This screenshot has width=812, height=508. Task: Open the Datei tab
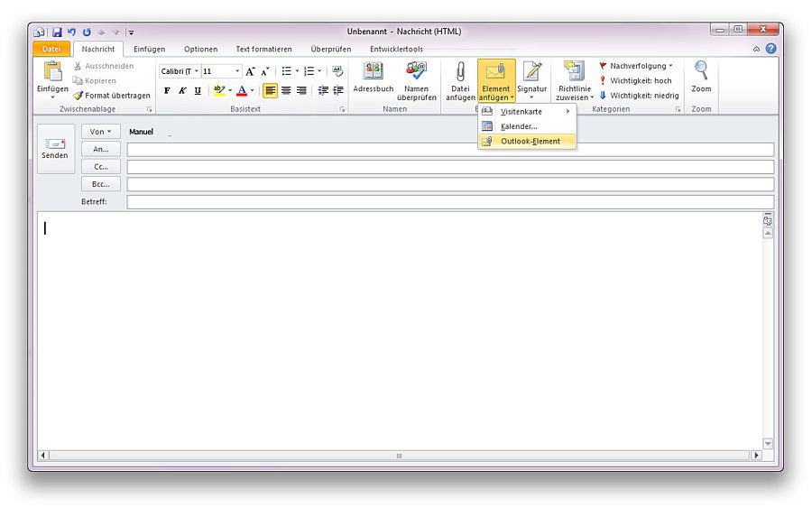[51, 49]
